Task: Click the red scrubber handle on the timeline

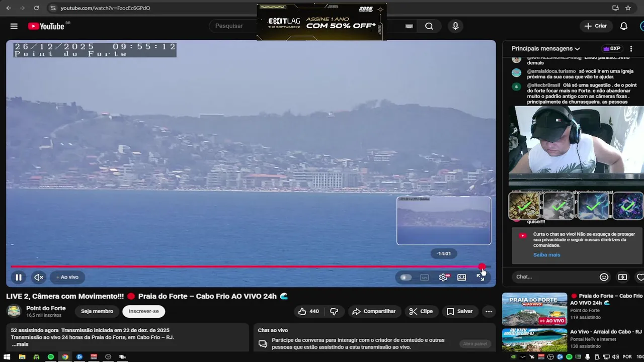Action: coord(482,266)
